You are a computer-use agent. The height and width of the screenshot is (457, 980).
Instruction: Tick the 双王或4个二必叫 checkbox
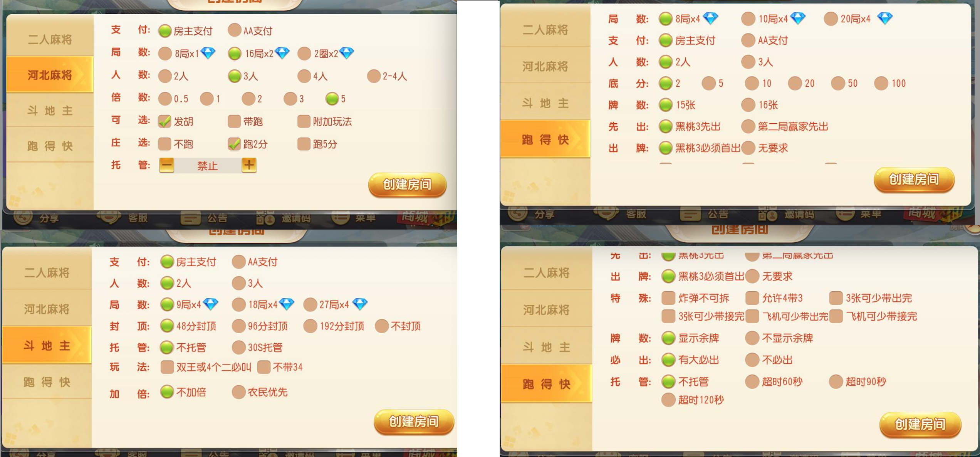(167, 367)
